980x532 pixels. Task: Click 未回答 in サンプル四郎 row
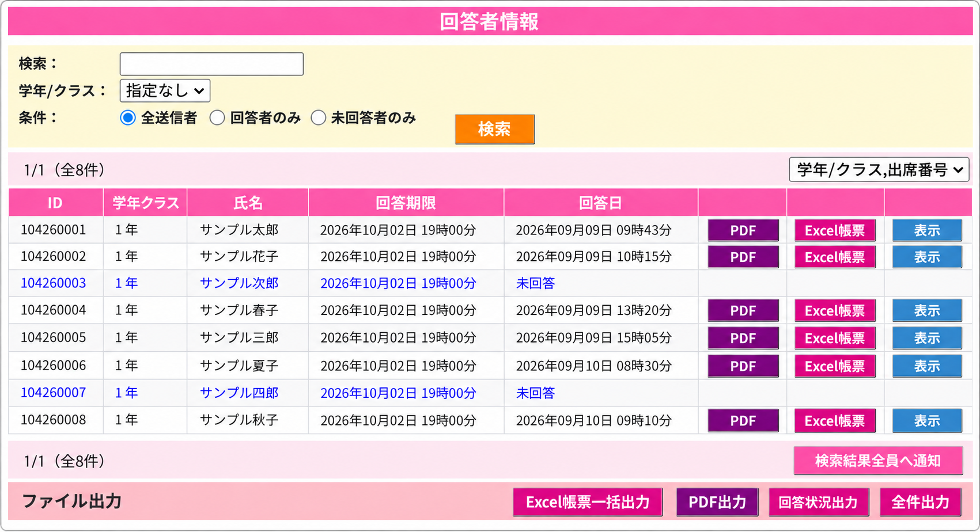pyautogui.click(x=535, y=393)
